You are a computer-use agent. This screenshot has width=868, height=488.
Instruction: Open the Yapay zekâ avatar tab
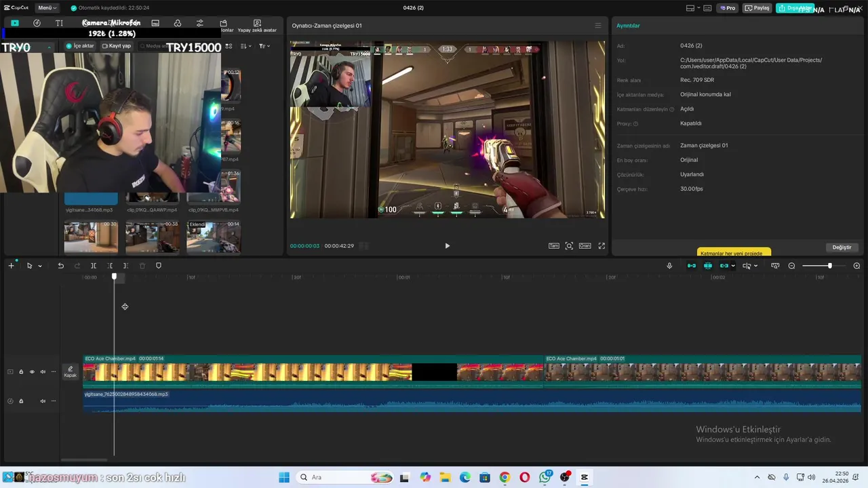click(257, 26)
